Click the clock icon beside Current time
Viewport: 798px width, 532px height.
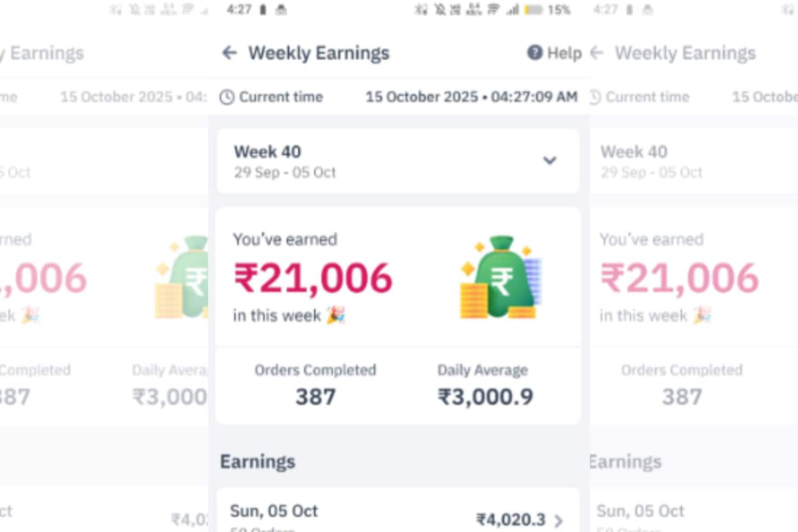227,97
